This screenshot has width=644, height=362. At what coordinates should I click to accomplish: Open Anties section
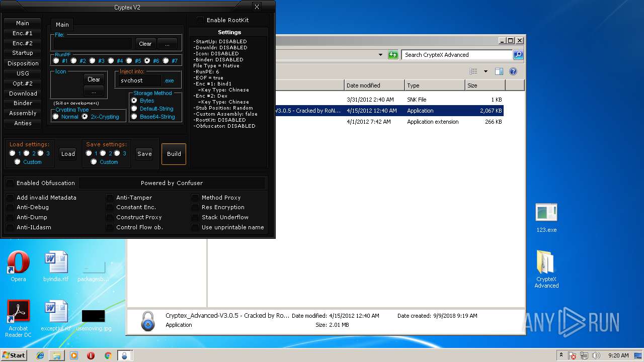click(23, 123)
